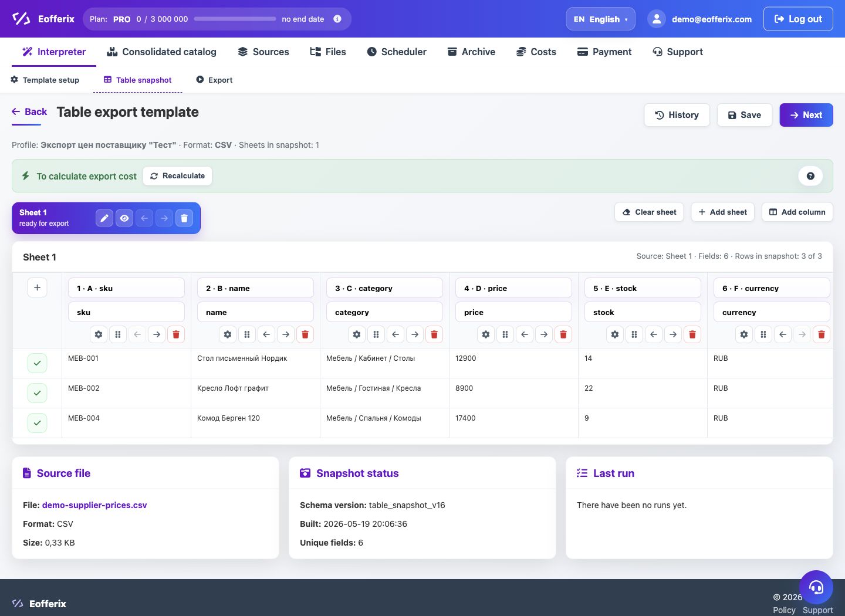The width and height of the screenshot is (845, 616).
Task: Click the Eofferix logo in header
Action: tap(43, 19)
